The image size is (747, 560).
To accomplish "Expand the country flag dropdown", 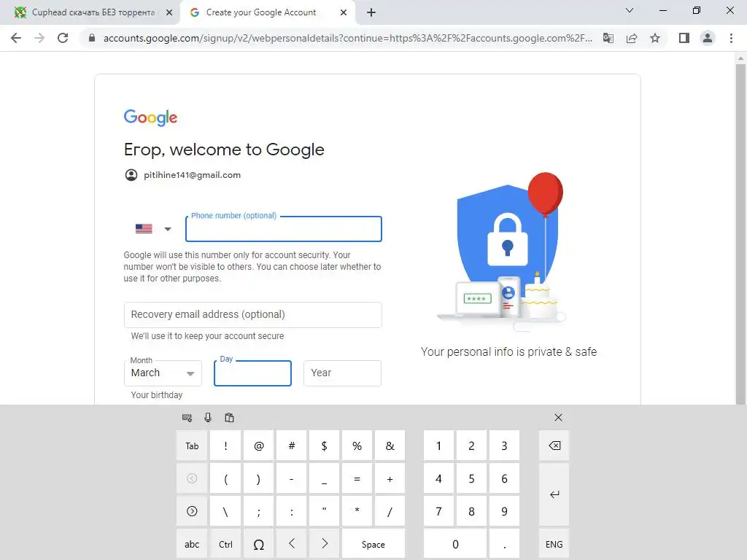I will point(152,229).
